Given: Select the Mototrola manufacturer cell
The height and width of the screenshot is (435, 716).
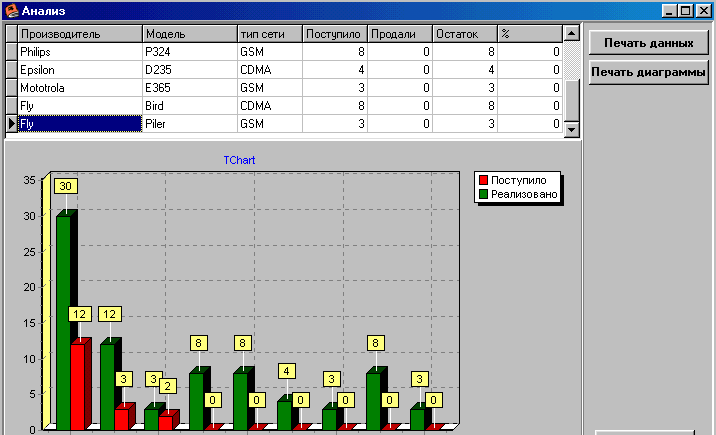Looking at the screenshot, I should click(x=80, y=88).
